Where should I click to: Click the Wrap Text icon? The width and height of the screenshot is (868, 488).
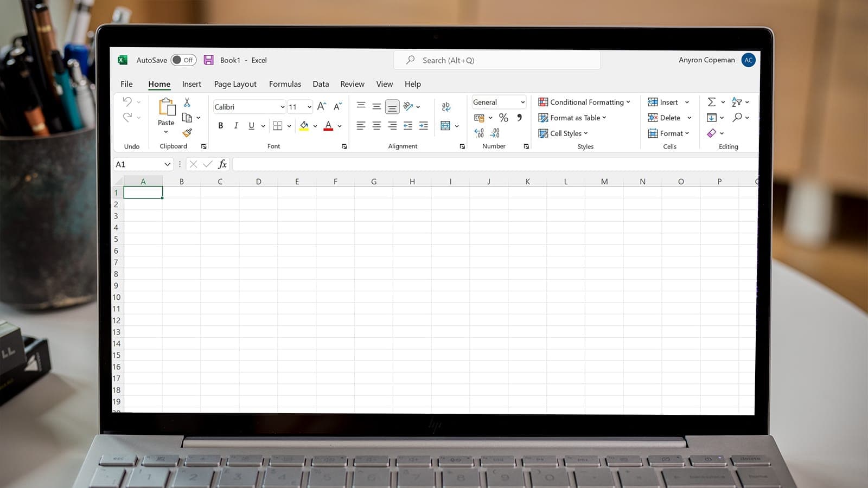click(446, 106)
